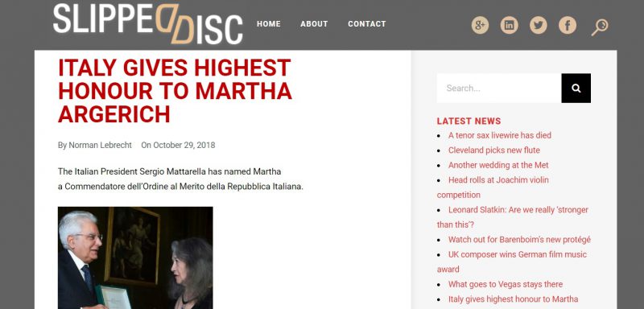Open the Leonard Slatkin news link
Viewport: 644px width, 309px height.
point(513,217)
